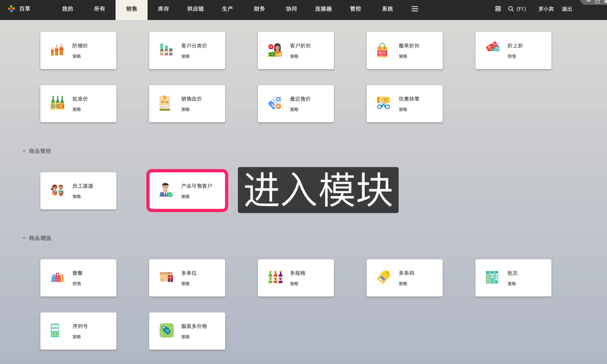Select the 最近售价 tag and clock icon
This screenshot has height=364, width=607.
pos(275,103)
